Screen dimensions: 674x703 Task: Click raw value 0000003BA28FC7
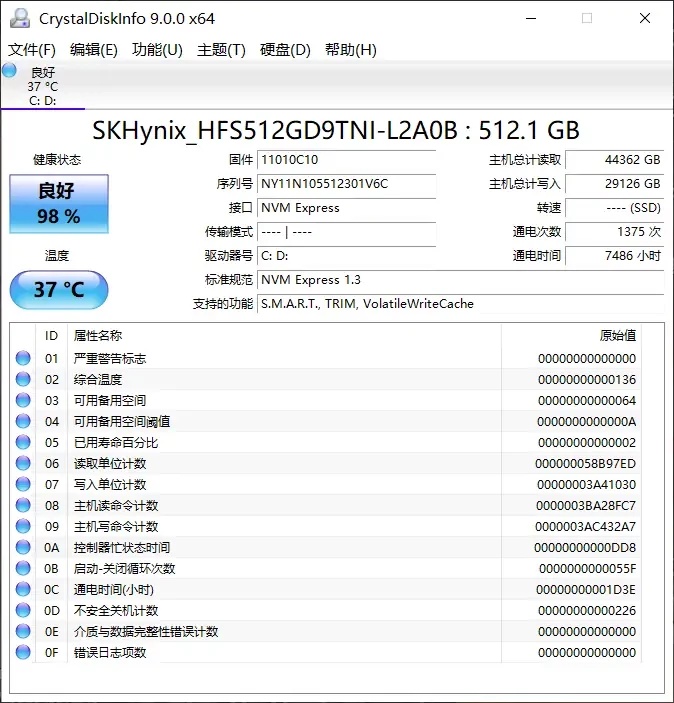click(x=586, y=505)
